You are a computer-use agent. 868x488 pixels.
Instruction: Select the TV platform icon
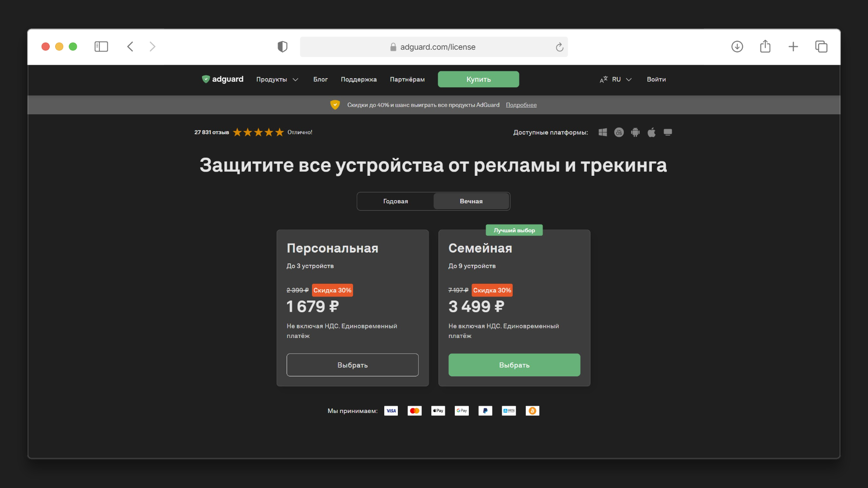pos(668,132)
